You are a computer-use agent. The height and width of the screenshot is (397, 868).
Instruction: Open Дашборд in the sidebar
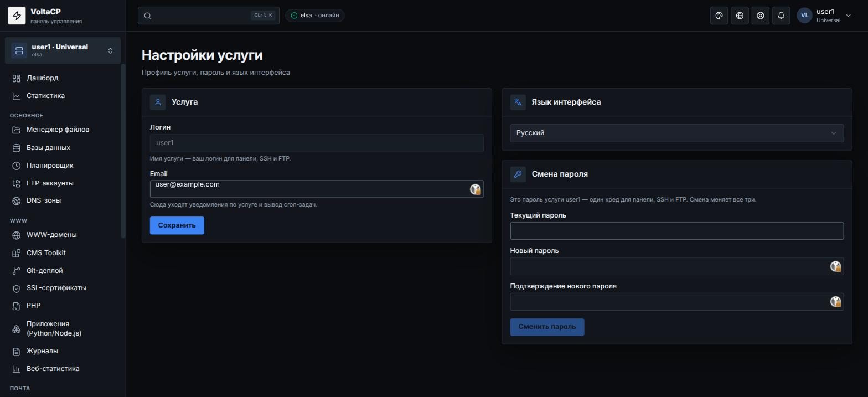click(x=63, y=78)
